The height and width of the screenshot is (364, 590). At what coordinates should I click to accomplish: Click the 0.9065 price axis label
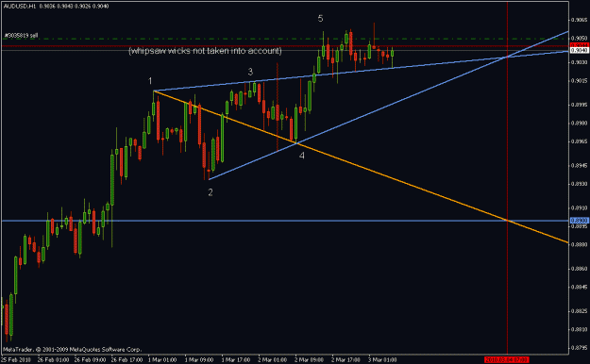(580, 20)
